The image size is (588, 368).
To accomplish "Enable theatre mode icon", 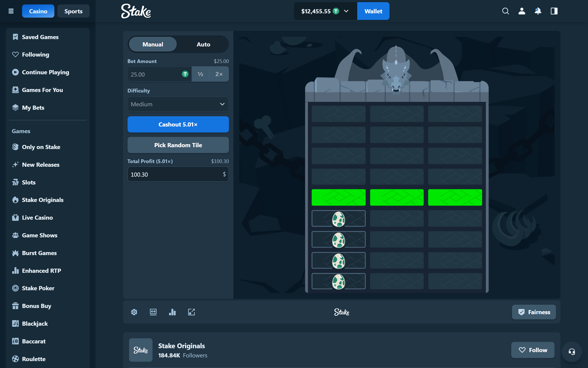I will [x=153, y=312].
